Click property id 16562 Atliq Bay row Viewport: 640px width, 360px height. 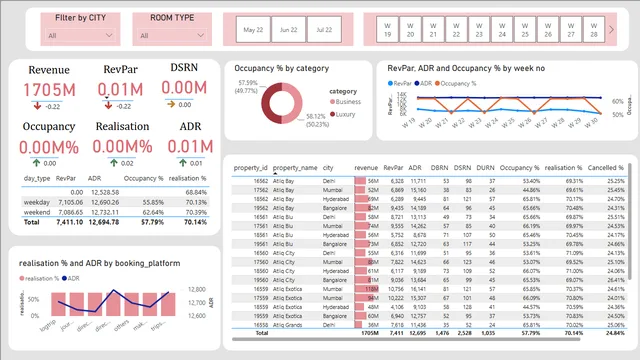(429, 181)
